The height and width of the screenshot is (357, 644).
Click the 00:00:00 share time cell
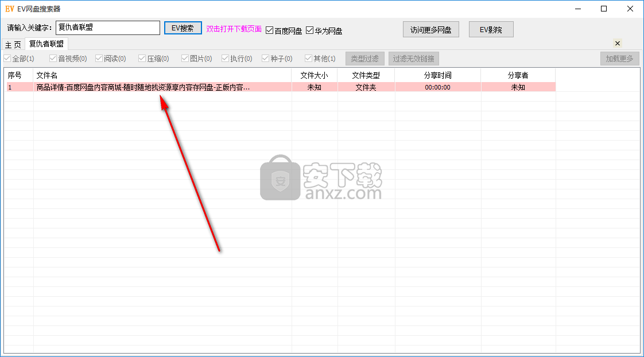click(438, 87)
